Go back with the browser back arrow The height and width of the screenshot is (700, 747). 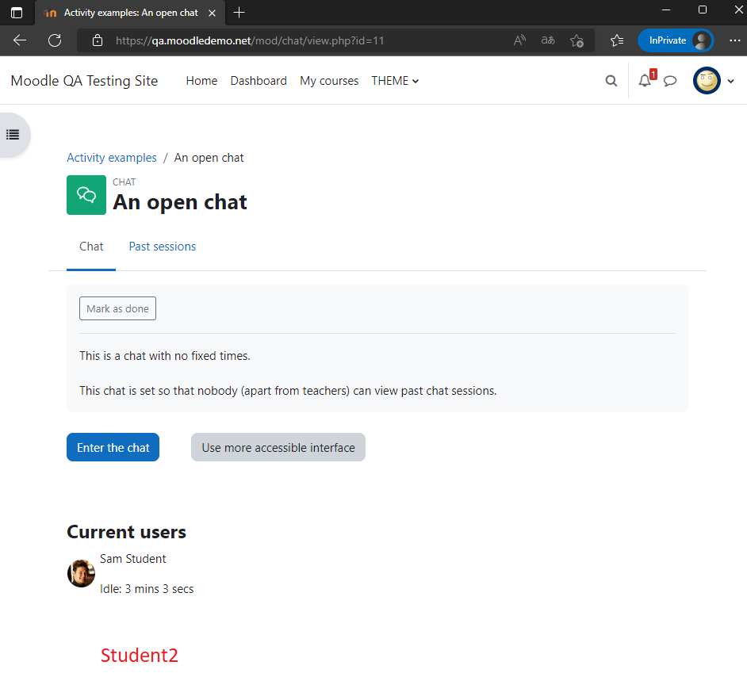pyautogui.click(x=20, y=40)
